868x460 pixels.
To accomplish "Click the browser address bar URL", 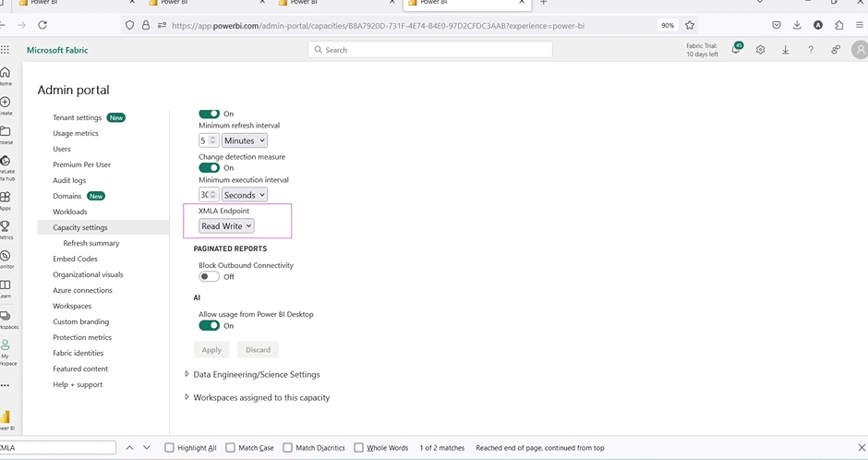I will tap(378, 26).
